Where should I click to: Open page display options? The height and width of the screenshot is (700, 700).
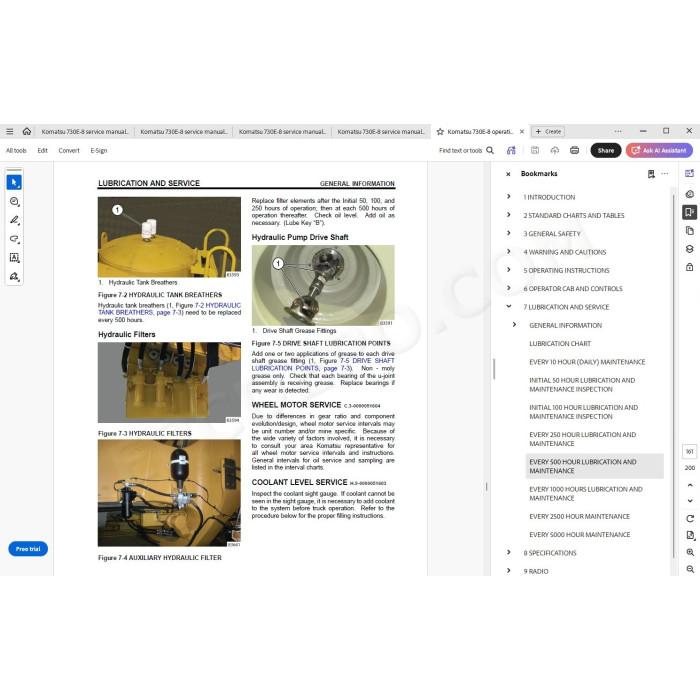click(690, 535)
